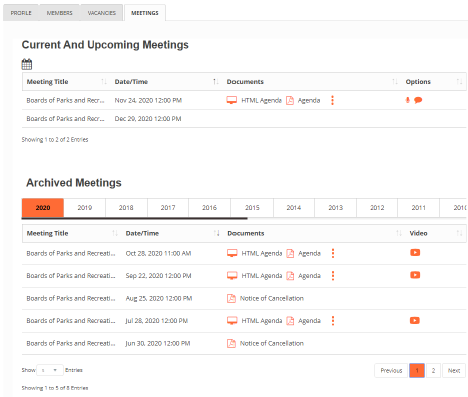This screenshot has height=397, width=468.
Task: Play the Jul 28, 2020 meeting video
Action: coord(415,320)
